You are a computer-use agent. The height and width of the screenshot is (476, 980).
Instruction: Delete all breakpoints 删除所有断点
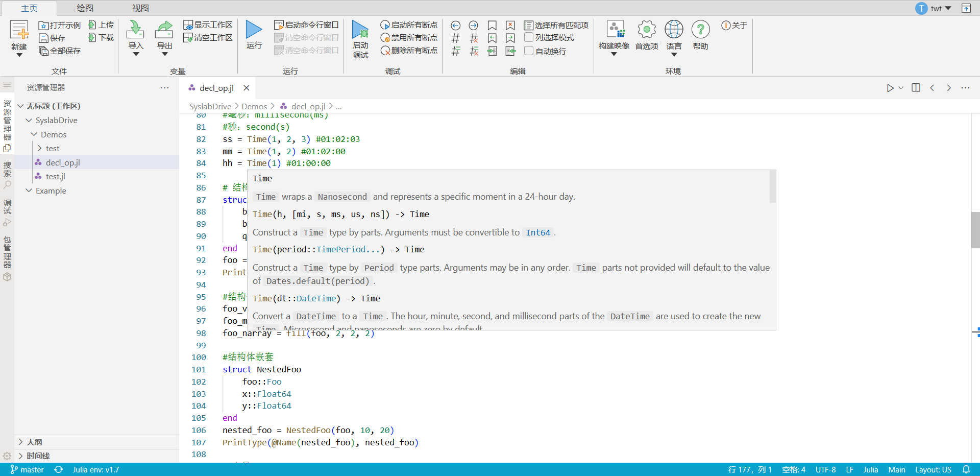[409, 50]
